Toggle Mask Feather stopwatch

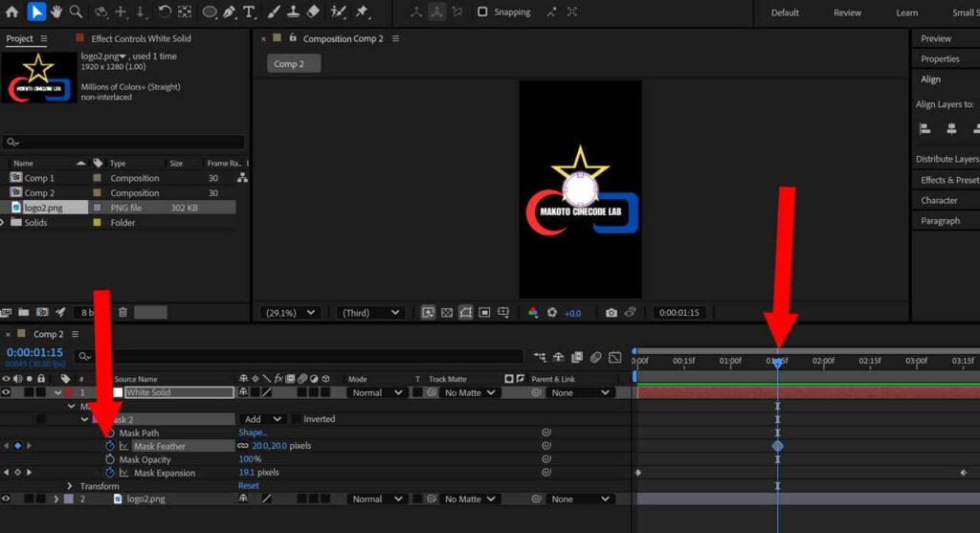[110, 446]
